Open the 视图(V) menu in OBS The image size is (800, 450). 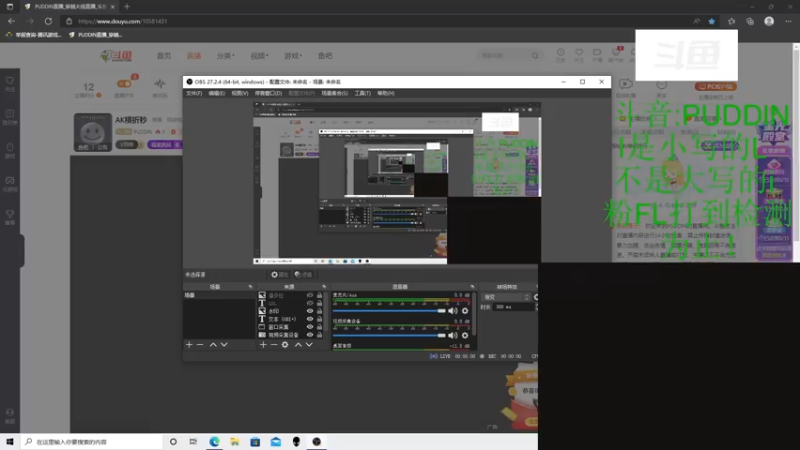coord(240,93)
